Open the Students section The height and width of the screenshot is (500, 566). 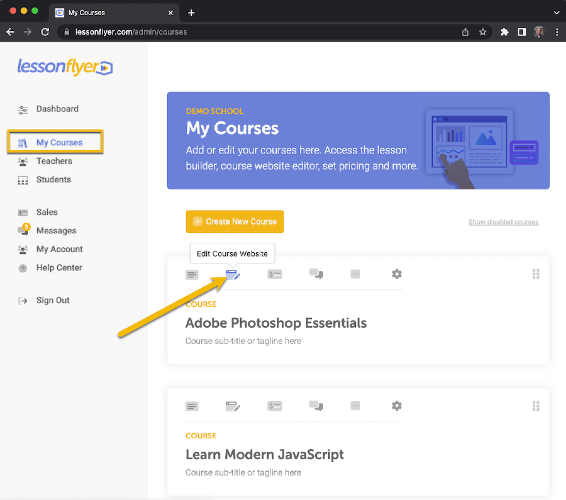coord(53,179)
